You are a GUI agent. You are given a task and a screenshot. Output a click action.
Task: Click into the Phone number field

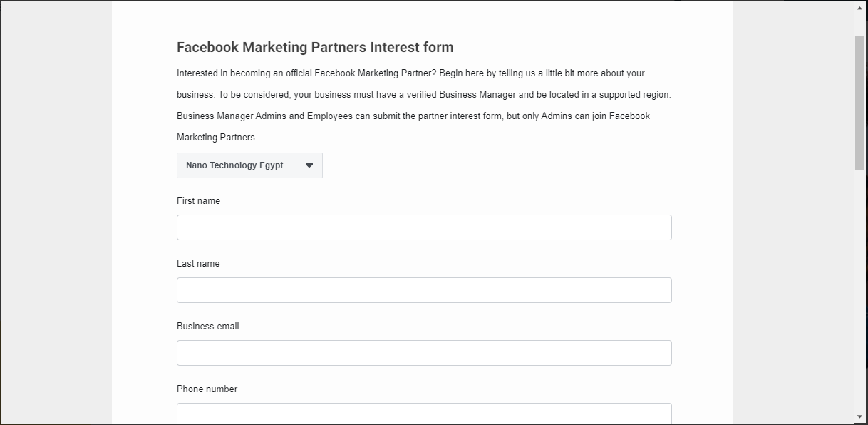coord(424,414)
